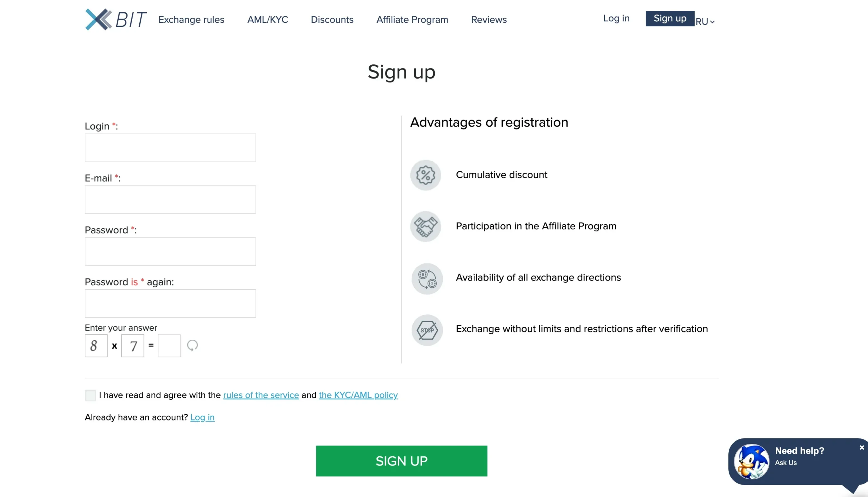868x497 pixels.
Task: Select the Reviews navigation item
Action: click(x=489, y=19)
